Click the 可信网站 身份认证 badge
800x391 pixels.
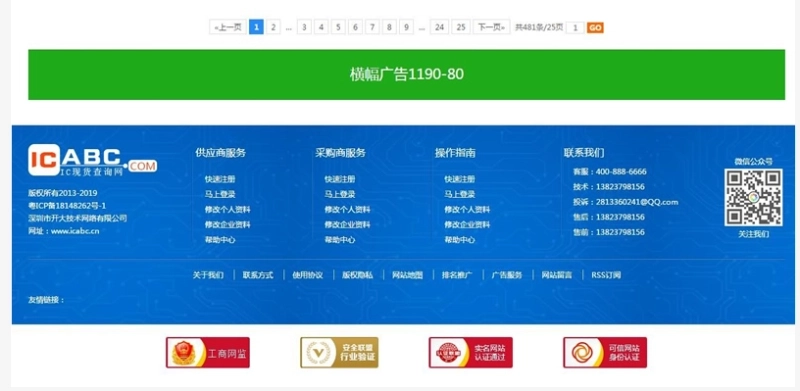pos(605,352)
